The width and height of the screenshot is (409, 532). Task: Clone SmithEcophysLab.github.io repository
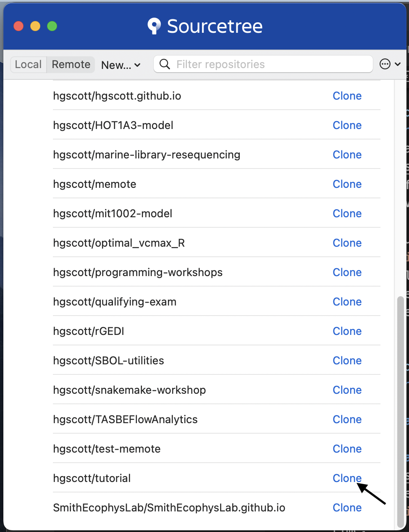point(347,508)
